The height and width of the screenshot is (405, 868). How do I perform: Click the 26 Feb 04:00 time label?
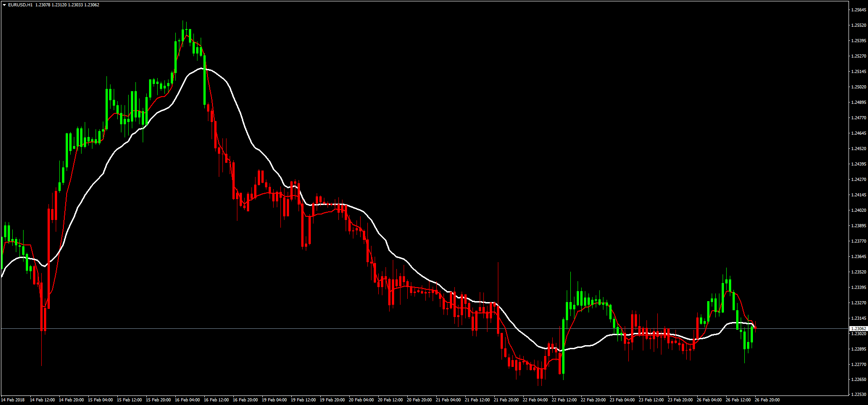click(x=709, y=400)
